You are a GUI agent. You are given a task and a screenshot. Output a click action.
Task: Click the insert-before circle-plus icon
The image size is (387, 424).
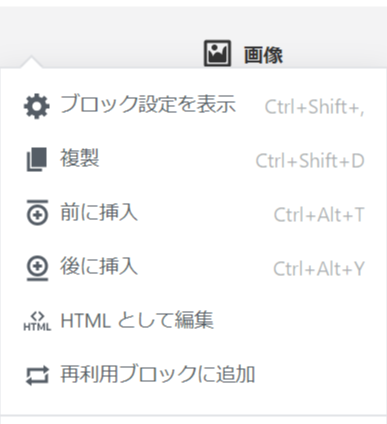point(37,213)
